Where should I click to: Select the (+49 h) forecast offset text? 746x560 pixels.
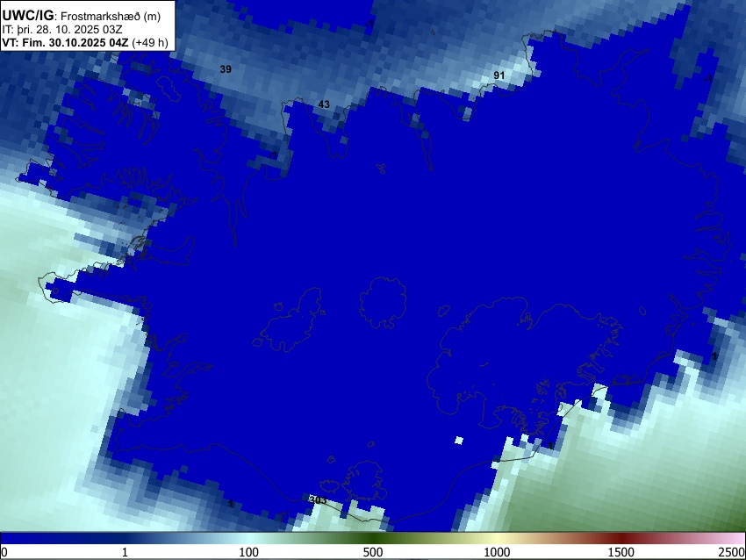[x=150, y=42]
